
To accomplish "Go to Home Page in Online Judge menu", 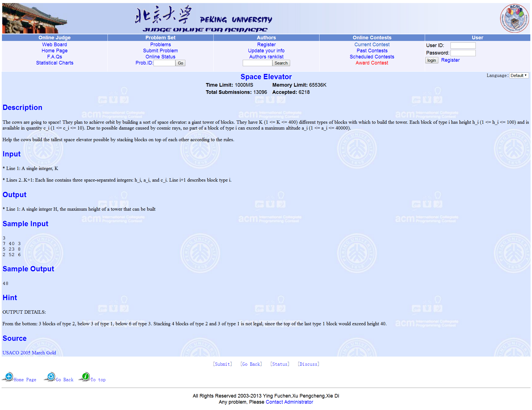I will pos(55,51).
